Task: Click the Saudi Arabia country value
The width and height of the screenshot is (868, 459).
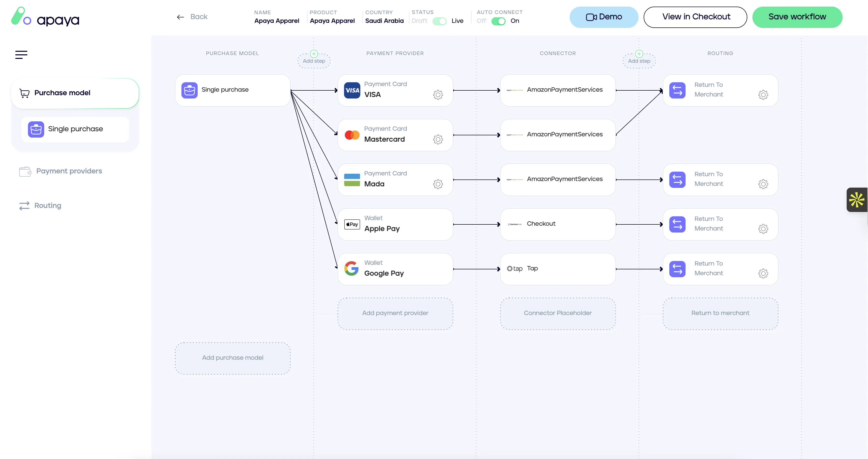Action: 384,21
